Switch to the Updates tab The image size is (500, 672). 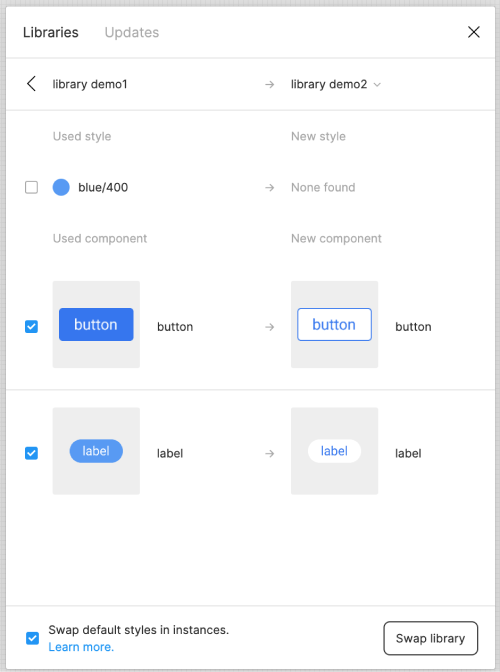132,32
